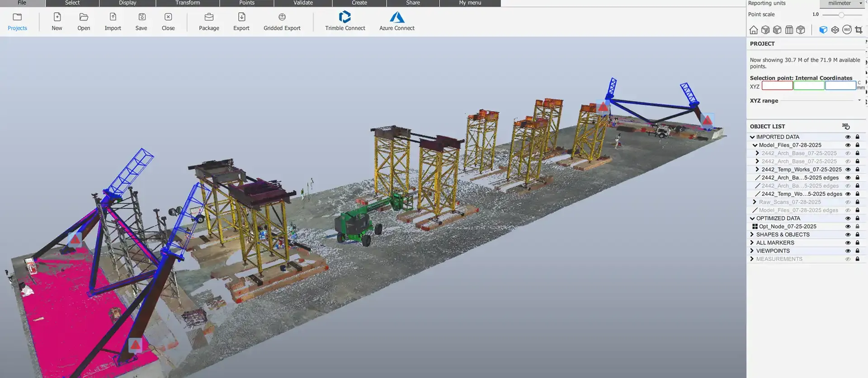The image size is (868, 378).
Task: Show the Raw_Scans_07-28-2025 layer
Action: pos(848,202)
